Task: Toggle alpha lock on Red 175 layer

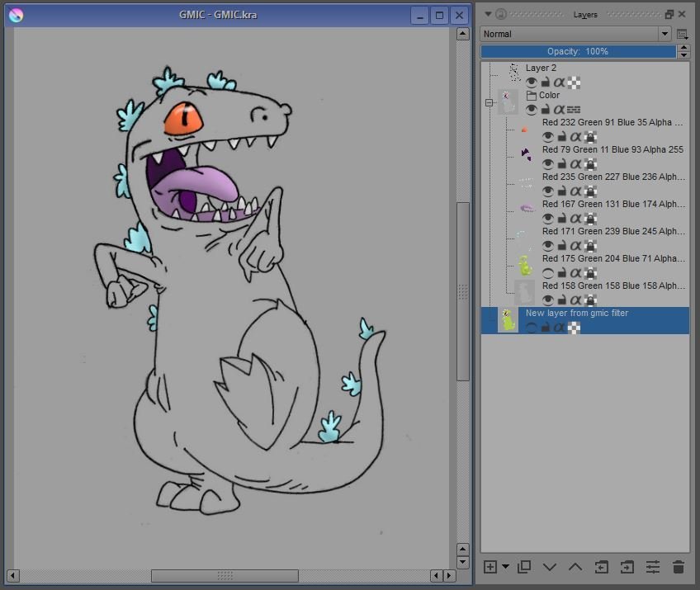Action: click(591, 272)
